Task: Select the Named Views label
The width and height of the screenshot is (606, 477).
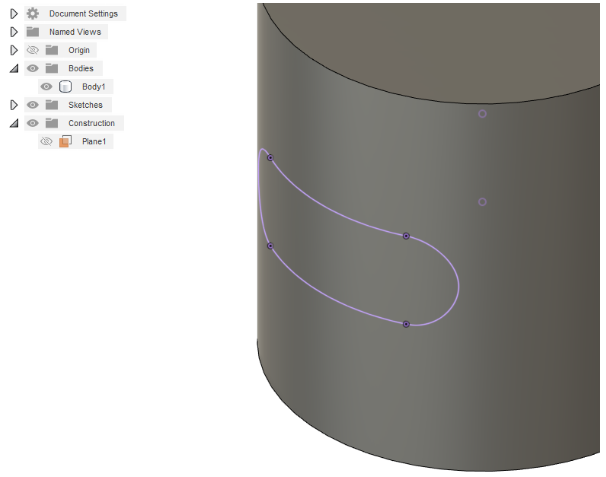Action: (75, 32)
